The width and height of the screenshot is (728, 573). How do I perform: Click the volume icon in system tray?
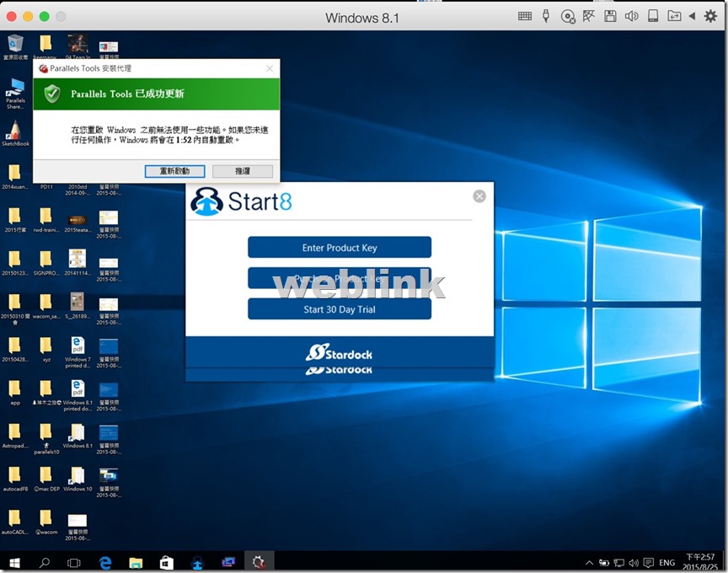tap(634, 563)
